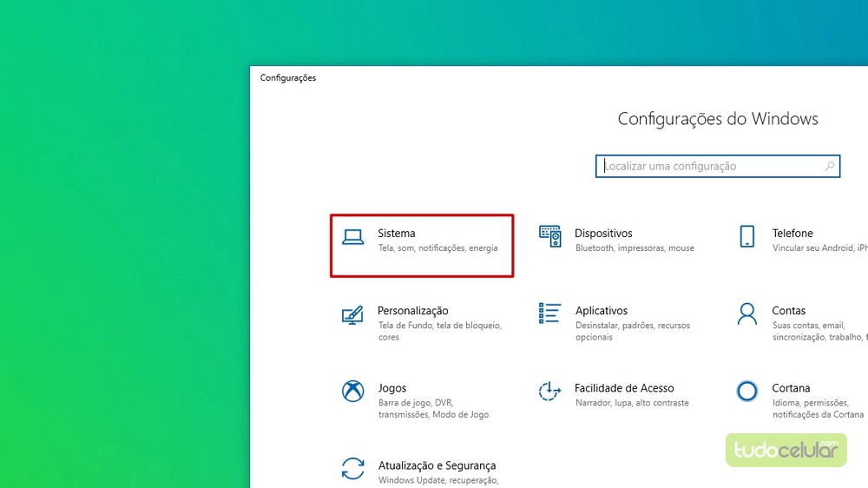Open the Cortana category title
The height and width of the screenshot is (488, 868).
click(x=791, y=388)
